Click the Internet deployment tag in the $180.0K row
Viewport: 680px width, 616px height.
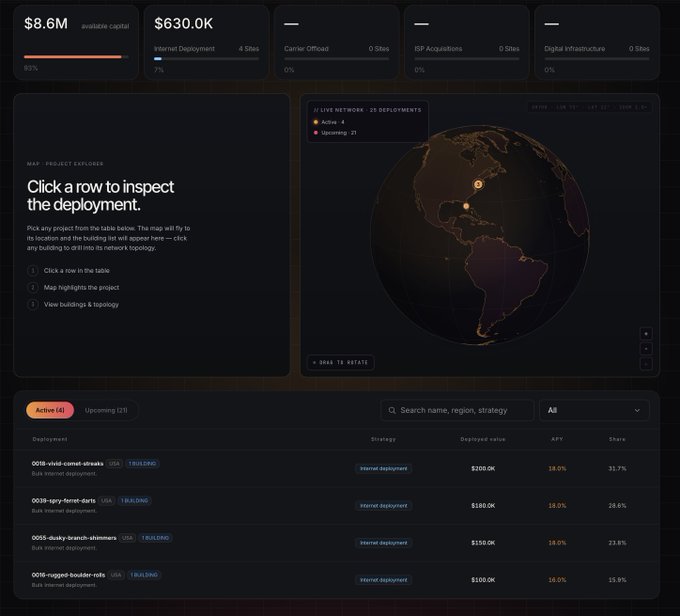383,506
